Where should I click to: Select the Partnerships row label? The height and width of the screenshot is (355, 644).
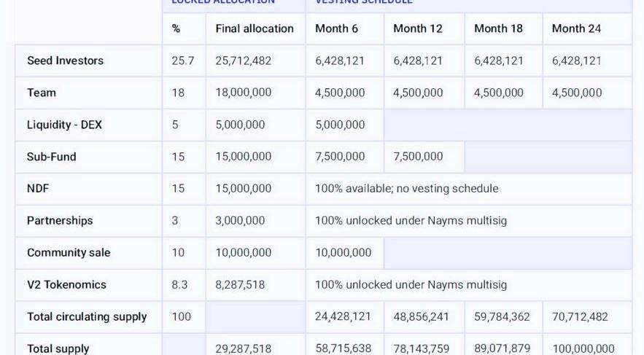coord(60,220)
